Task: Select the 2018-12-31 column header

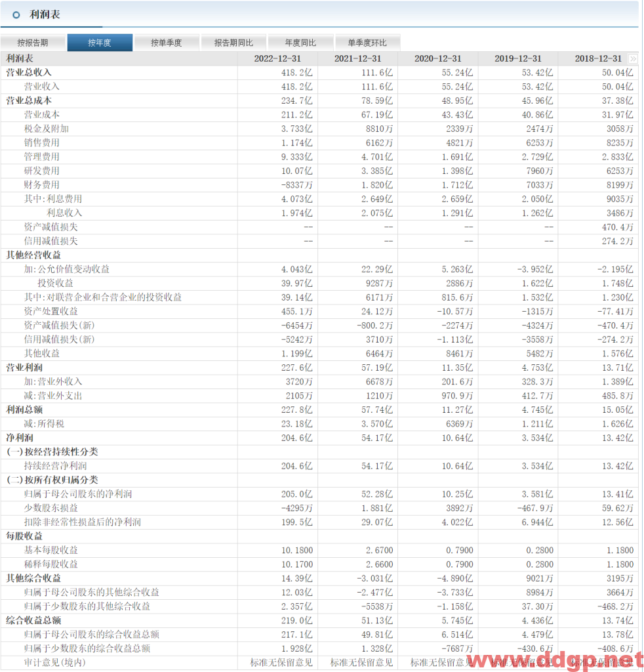Action: click(x=597, y=58)
